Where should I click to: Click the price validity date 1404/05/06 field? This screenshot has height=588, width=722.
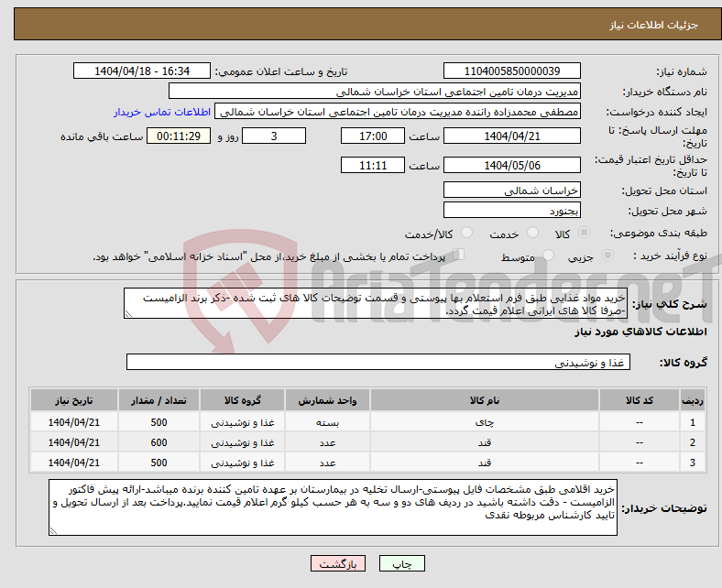(x=512, y=165)
